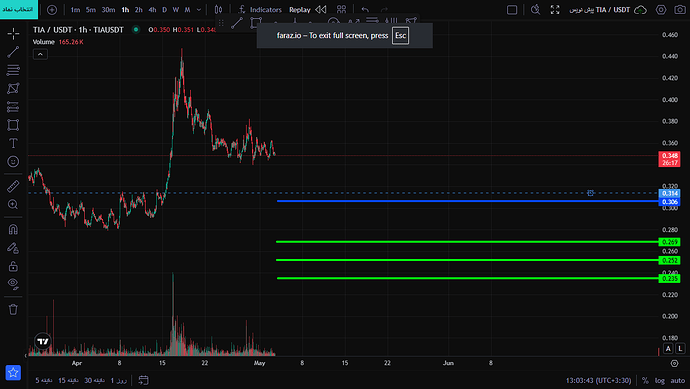Expand the timeframe interval dropdown

pyautogui.click(x=199, y=10)
